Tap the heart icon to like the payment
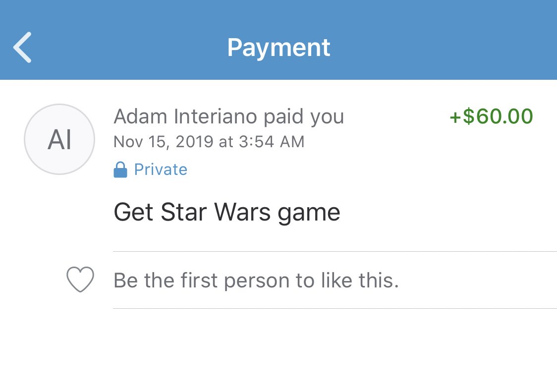Viewport: 557px width, 392px height. point(80,280)
